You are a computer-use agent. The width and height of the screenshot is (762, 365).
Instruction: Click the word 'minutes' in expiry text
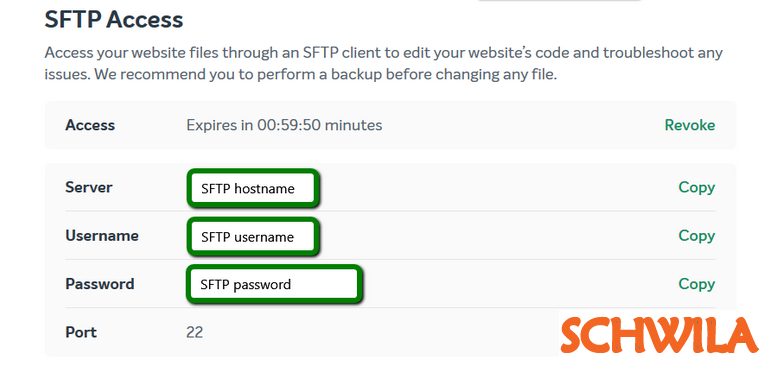pos(353,125)
